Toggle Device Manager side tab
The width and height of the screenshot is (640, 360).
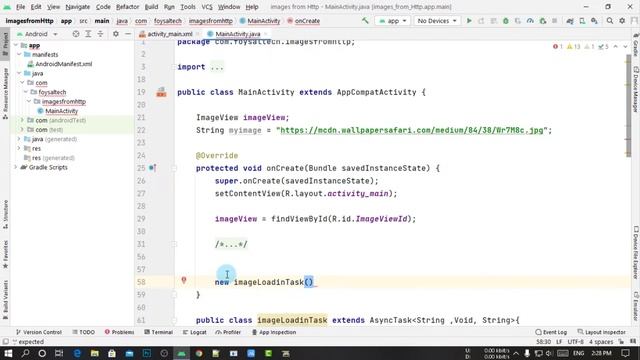click(636, 89)
